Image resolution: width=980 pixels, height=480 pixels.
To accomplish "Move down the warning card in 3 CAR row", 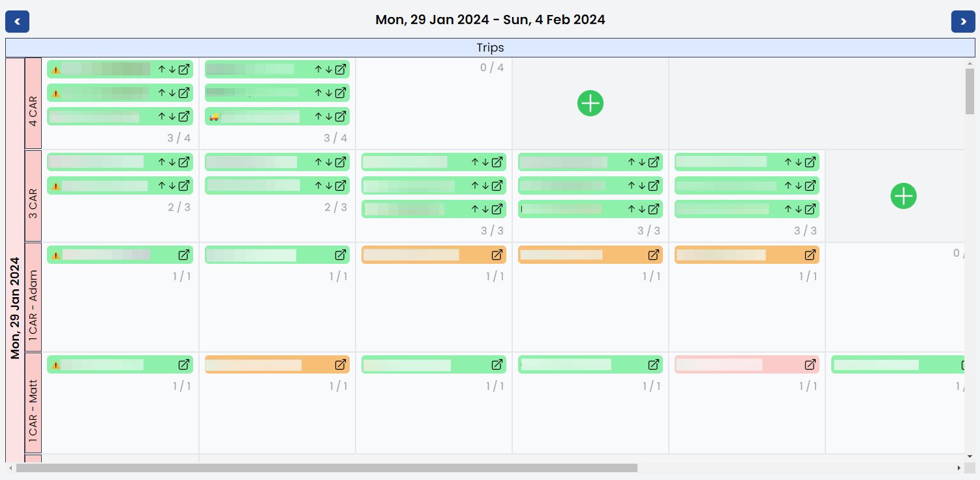I will point(172,185).
